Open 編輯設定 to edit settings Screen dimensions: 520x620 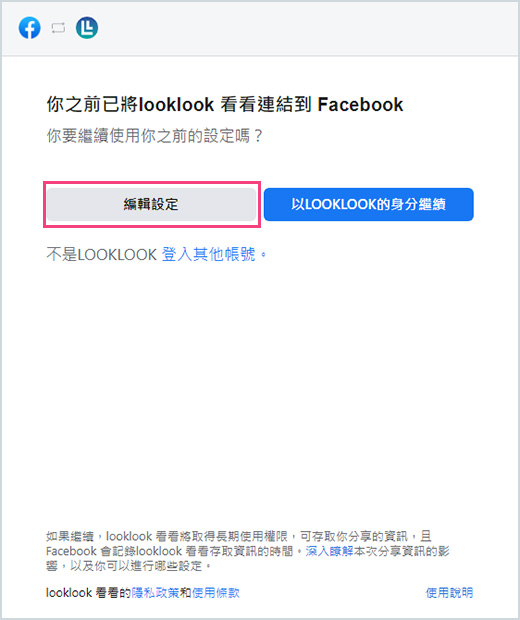tap(151, 204)
